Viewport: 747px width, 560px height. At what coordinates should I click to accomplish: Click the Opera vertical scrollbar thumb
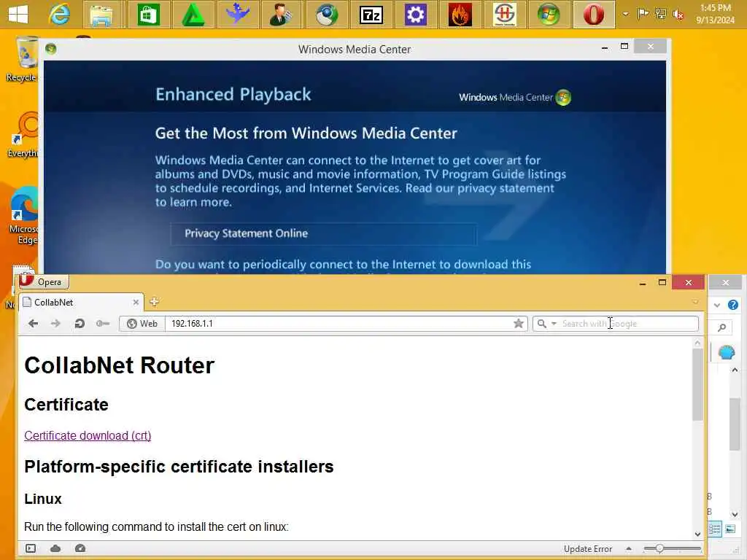pos(697,385)
